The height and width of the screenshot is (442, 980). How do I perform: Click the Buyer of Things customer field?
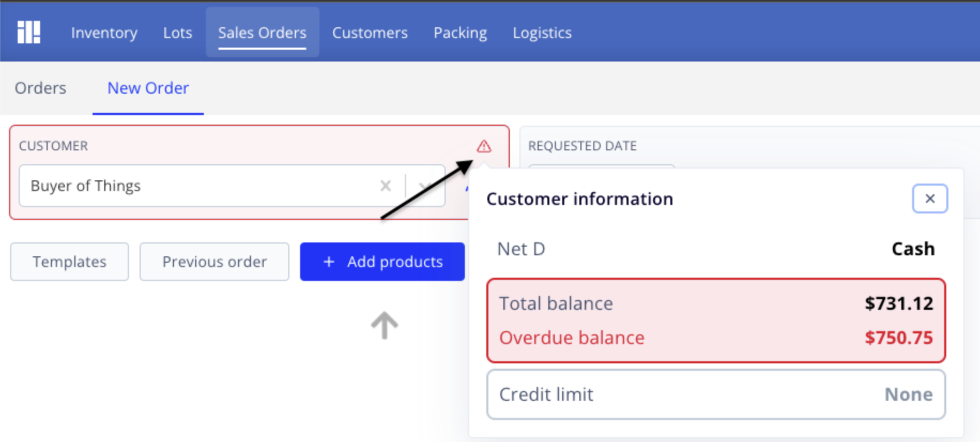(x=232, y=186)
